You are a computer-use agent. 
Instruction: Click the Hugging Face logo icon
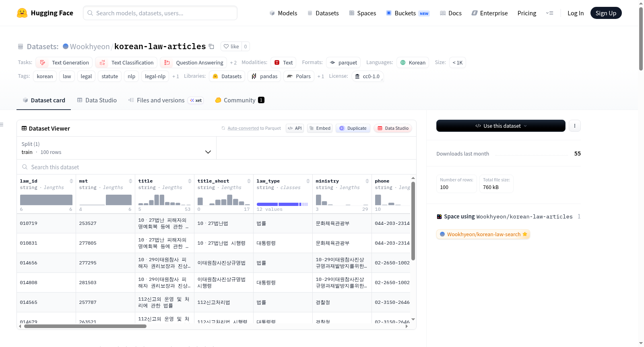pos(22,13)
